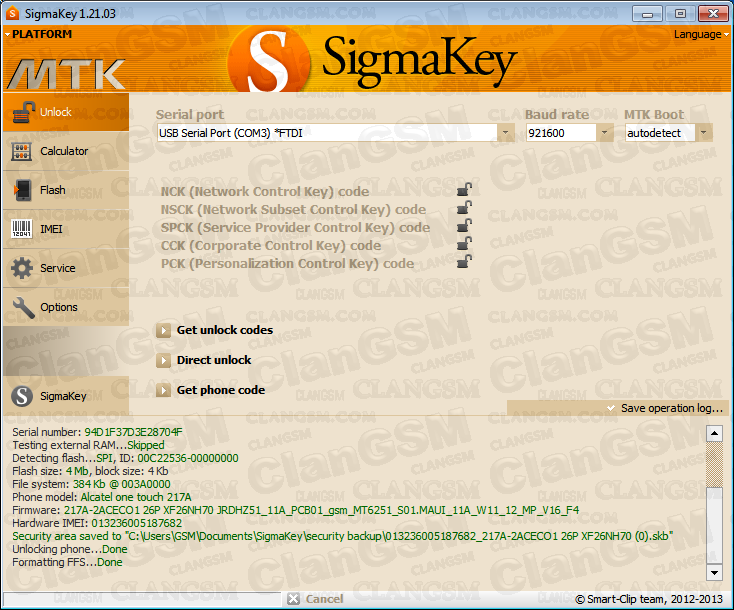Click Unlocking phone...Done log line
Viewport: 734px width, 610px height.
click(70, 549)
